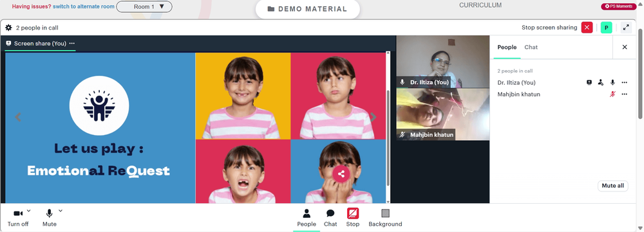
Task: Click Mute all button
Action: pyautogui.click(x=612, y=186)
